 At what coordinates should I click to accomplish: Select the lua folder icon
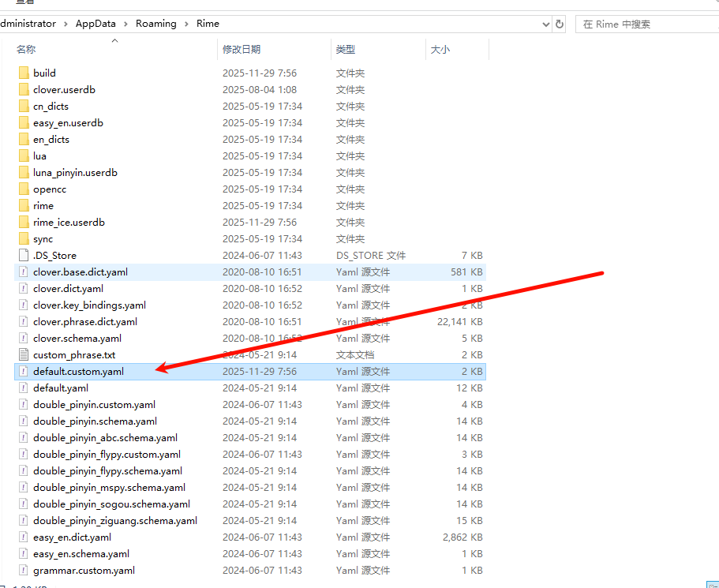pos(24,155)
